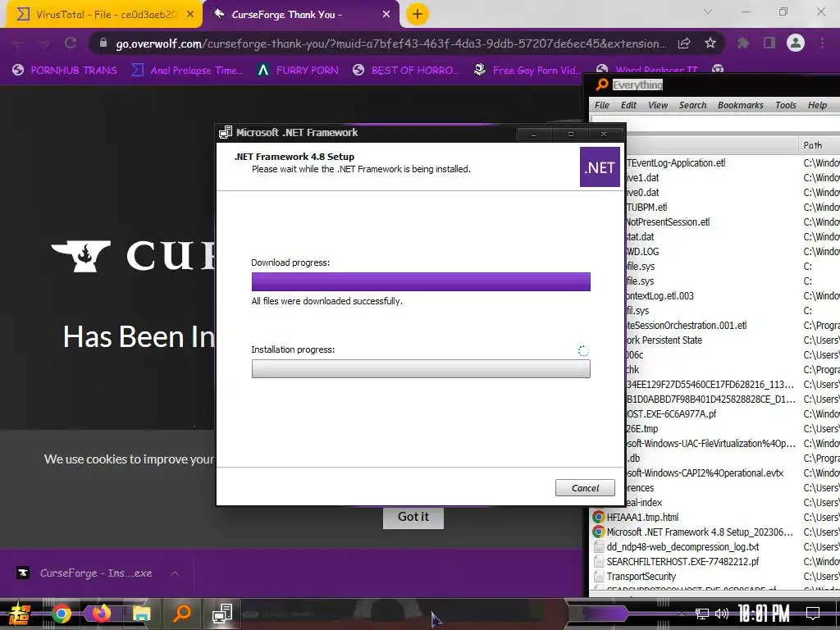The width and height of the screenshot is (840, 630).
Task: Open Chrome from the taskbar
Action: click(61, 614)
